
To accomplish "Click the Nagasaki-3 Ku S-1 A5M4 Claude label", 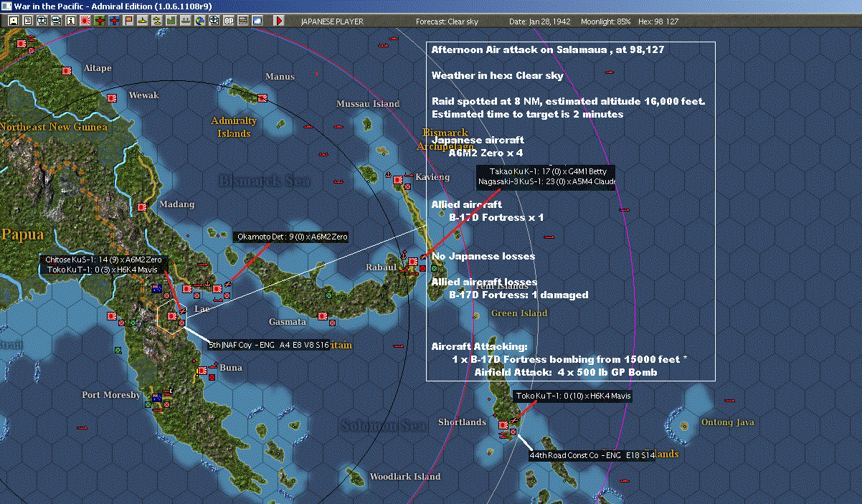I will [x=547, y=182].
